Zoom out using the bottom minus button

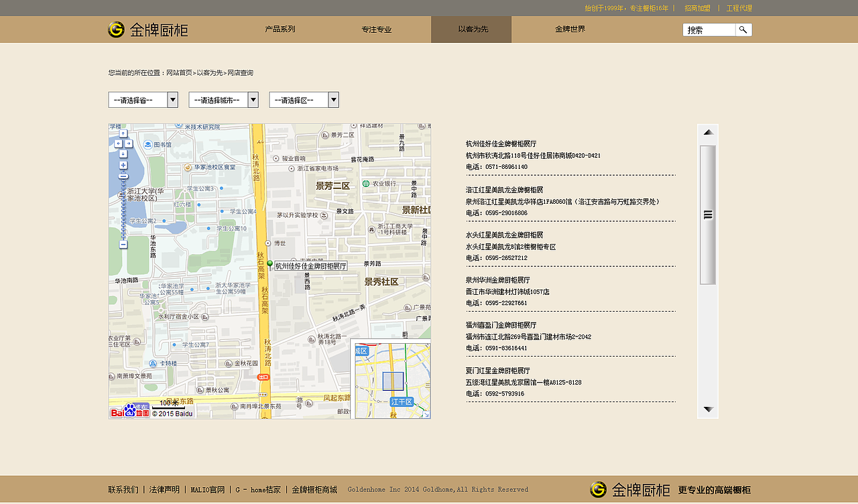tap(123, 245)
